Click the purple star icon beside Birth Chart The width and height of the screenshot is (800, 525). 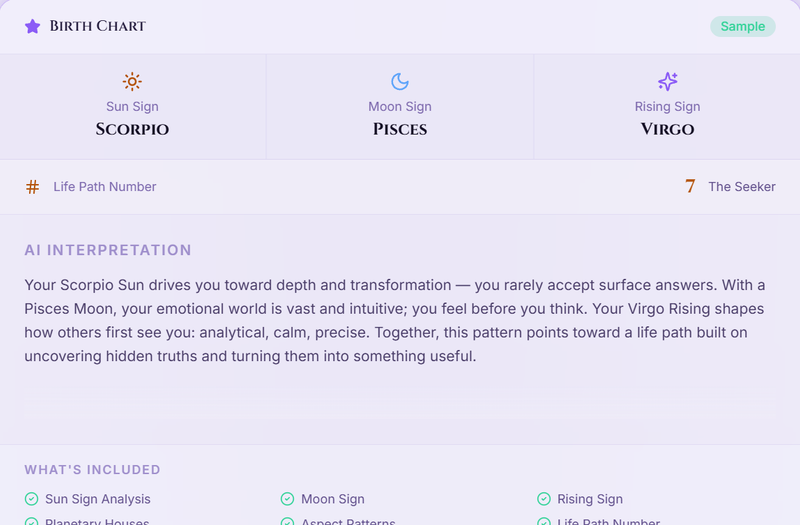pyautogui.click(x=33, y=26)
